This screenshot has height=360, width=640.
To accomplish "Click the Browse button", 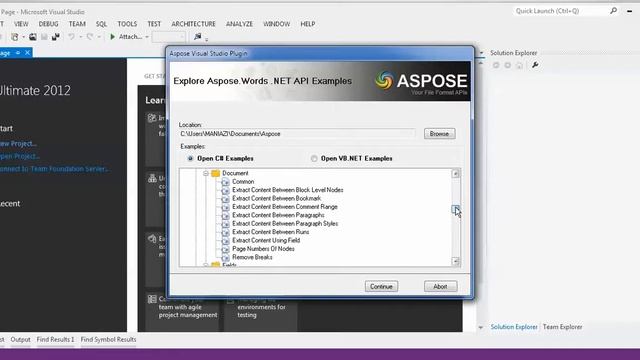I will pyautogui.click(x=440, y=134).
